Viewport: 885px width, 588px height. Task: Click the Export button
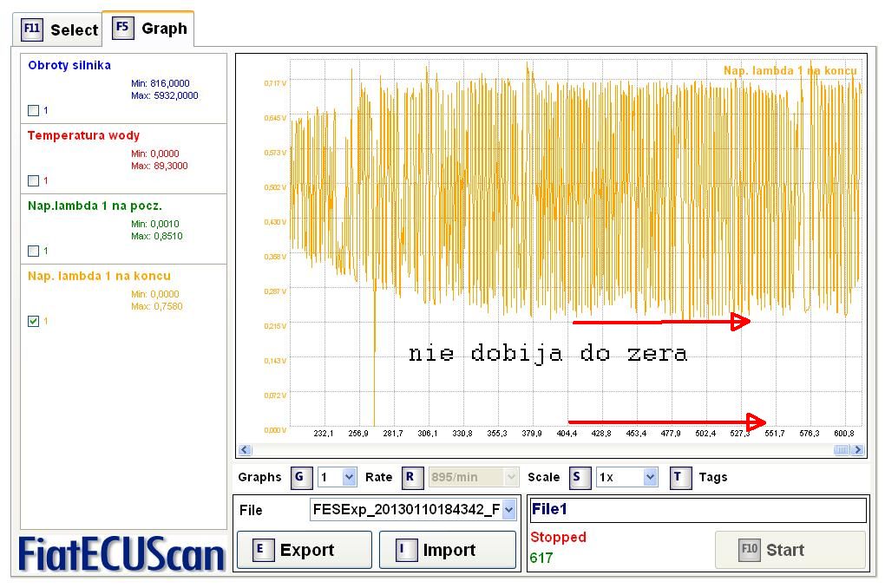pyautogui.click(x=305, y=550)
